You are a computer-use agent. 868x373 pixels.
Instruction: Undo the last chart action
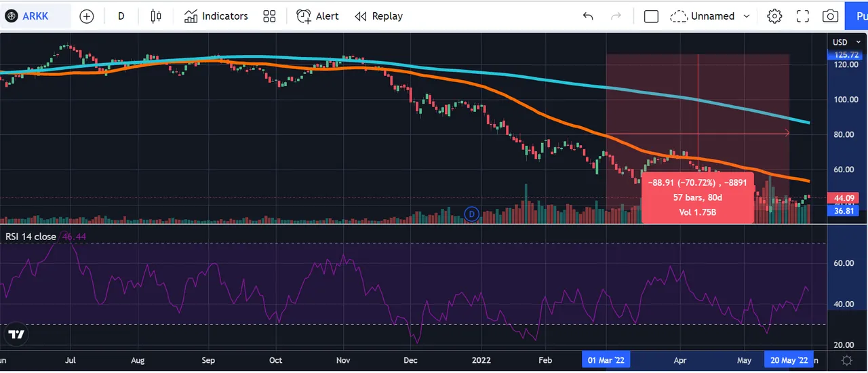pyautogui.click(x=588, y=16)
